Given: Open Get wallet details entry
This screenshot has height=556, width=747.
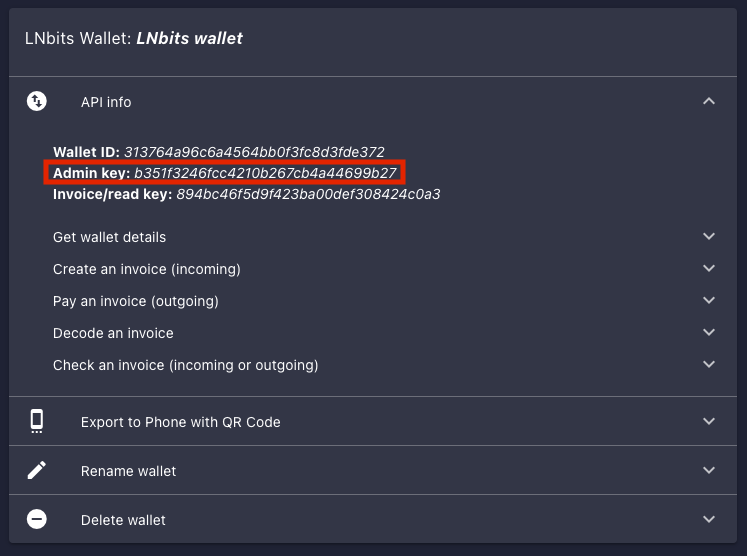Looking at the screenshot, I should pos(110,237).
